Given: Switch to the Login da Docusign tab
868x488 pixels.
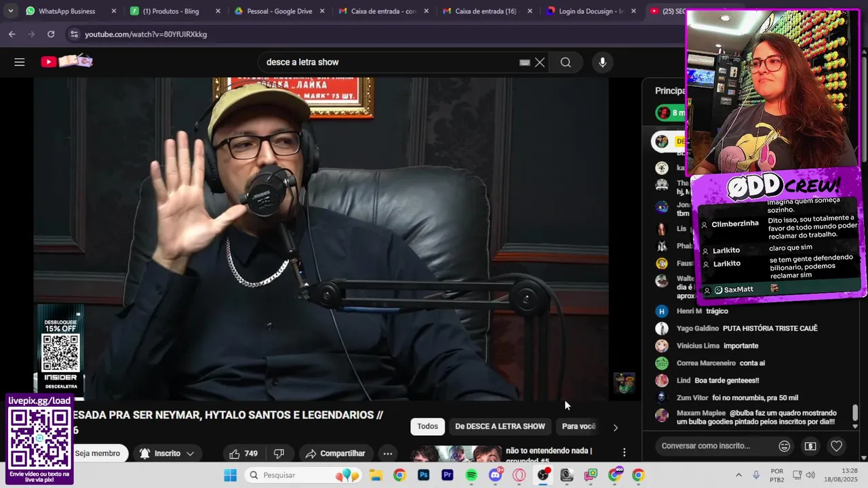Looking at the screenshot, I should [590, 11].
